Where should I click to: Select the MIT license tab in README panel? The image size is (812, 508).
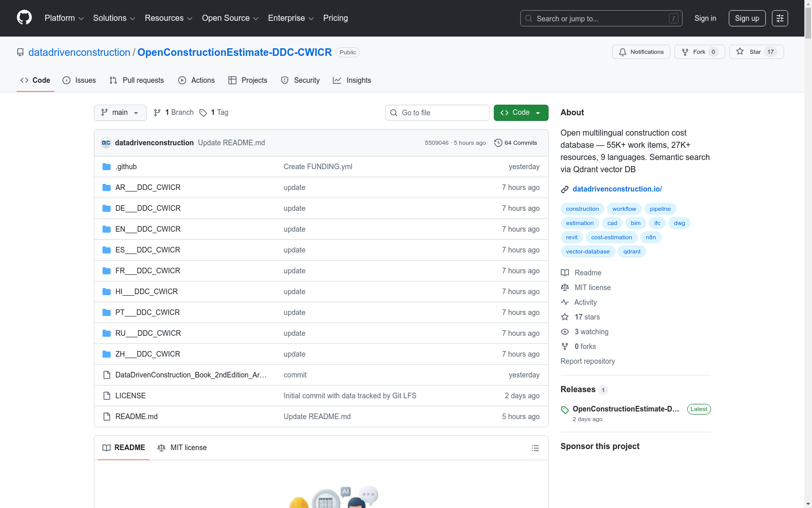(182, 448)
